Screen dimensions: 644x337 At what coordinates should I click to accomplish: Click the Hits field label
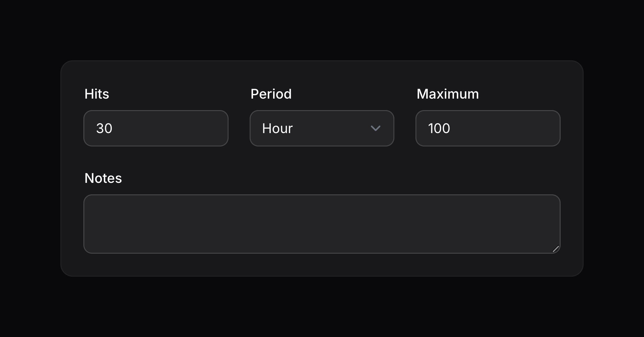tap(97, 94)
